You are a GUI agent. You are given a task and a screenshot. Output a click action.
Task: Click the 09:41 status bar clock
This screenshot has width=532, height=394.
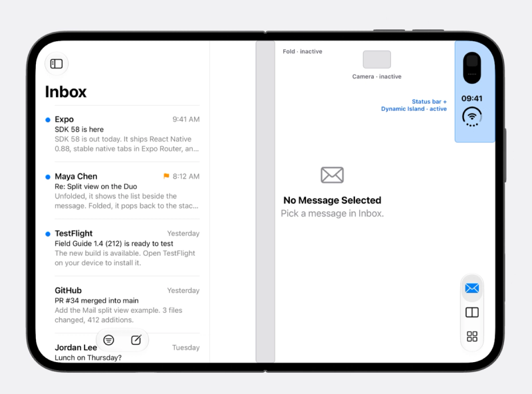click(x=472, y=99)
